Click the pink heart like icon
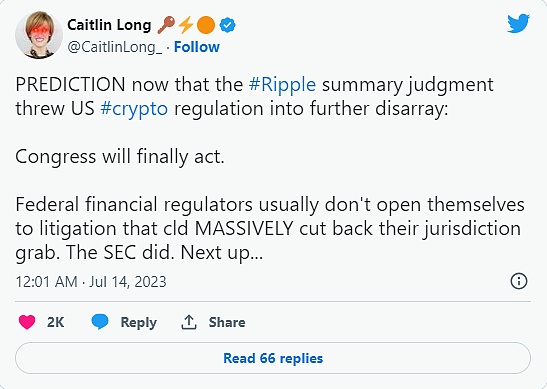Image resolution: width=547 pixels, height=389 pixels. coord(27,322)
